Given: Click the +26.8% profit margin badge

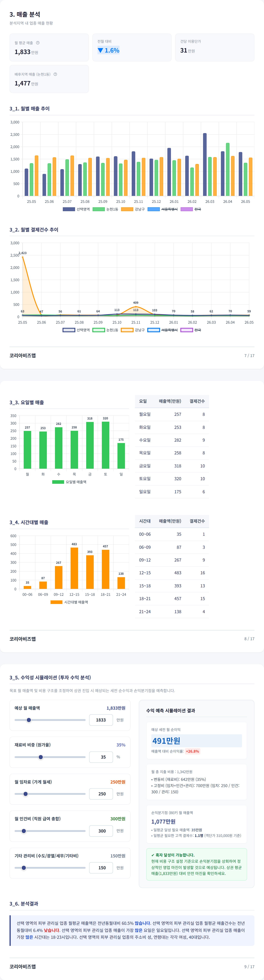Looking at the screenshot, I should tap(192, 751).
